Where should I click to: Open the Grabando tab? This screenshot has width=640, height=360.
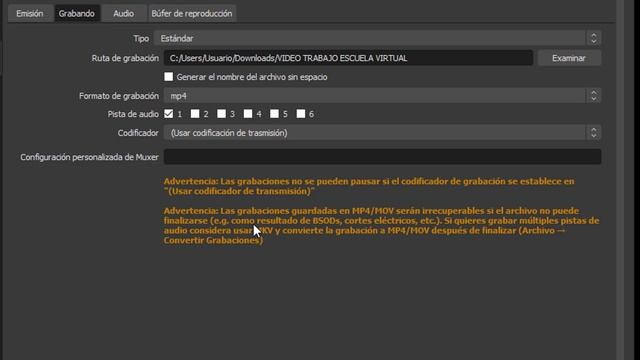[77, 13]
